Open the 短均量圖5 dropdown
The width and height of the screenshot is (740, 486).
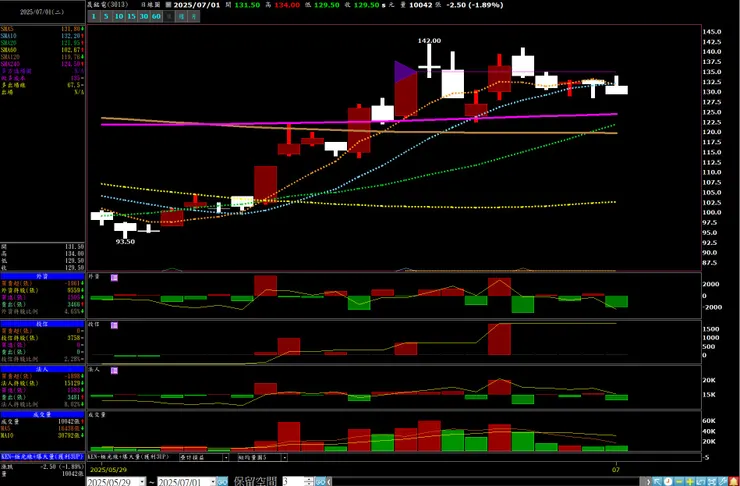(285, 457)
